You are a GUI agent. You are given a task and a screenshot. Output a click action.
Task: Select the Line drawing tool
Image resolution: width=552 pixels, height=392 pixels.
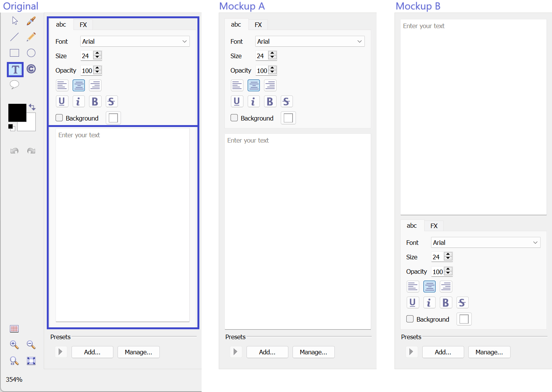[14, 37]
